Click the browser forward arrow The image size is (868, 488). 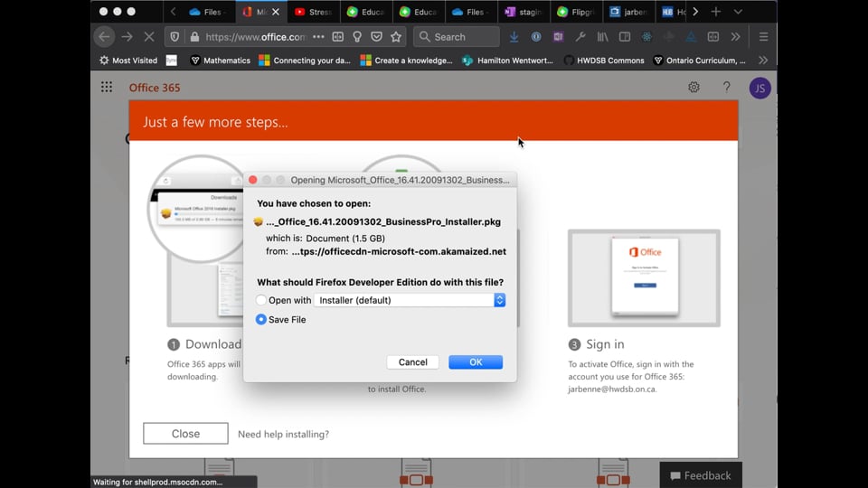tap(127, 37)
